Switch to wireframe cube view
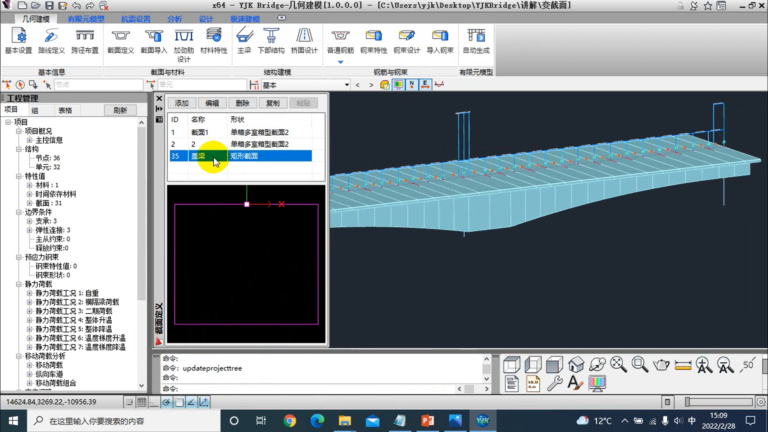The image size is (768, 432). click(511, 364)
